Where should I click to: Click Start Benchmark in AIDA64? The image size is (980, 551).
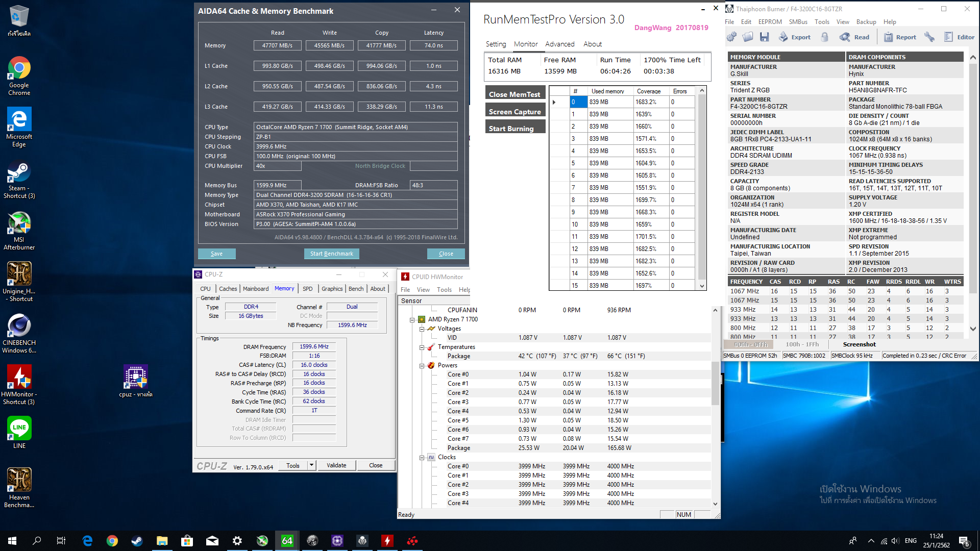click(331, 254)
